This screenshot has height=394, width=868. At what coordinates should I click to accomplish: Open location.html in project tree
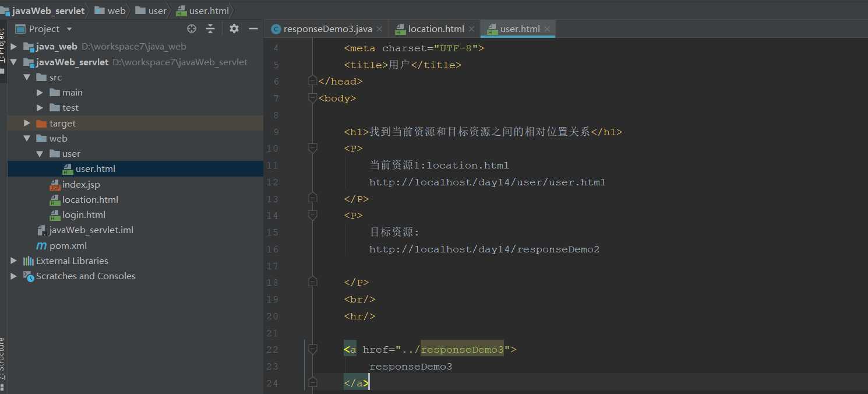(90, 199)
